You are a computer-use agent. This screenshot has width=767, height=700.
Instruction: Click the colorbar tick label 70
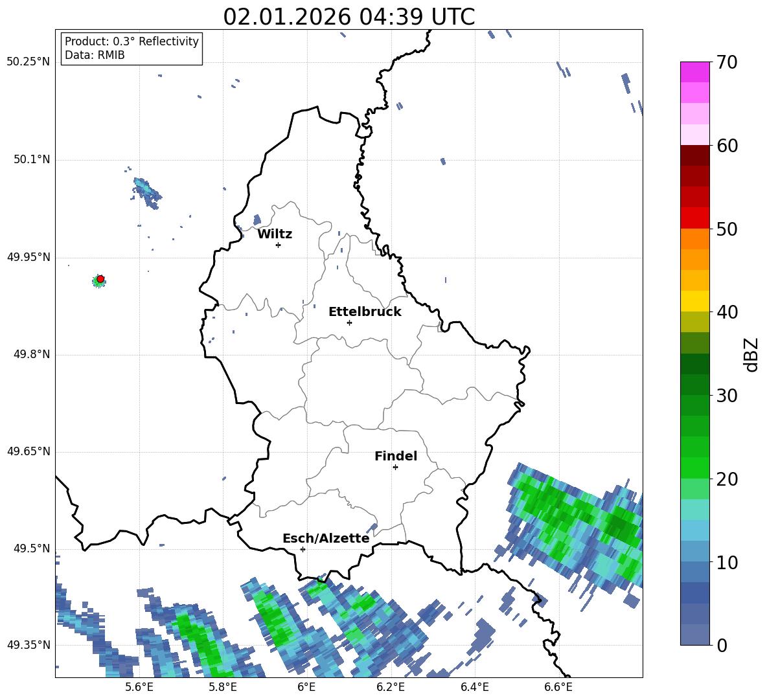coord(727,62)
